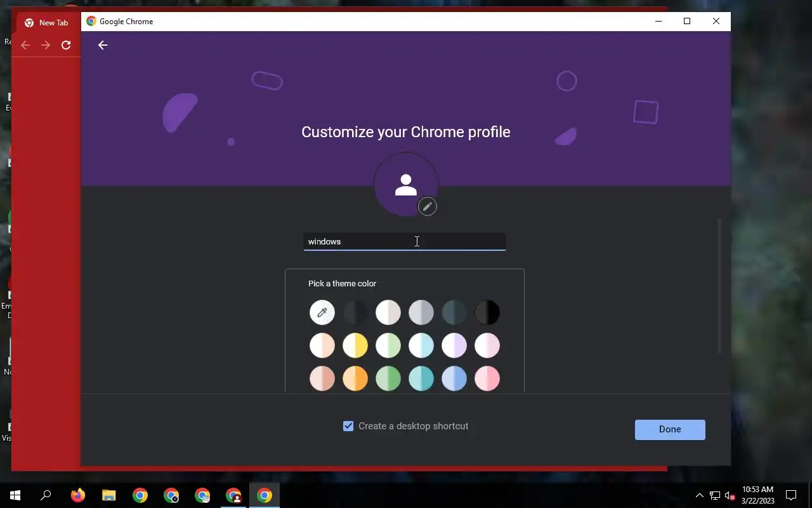812x508 pixels.
Task: Click the back arrow in profile dialog
Action: [103, 45]
